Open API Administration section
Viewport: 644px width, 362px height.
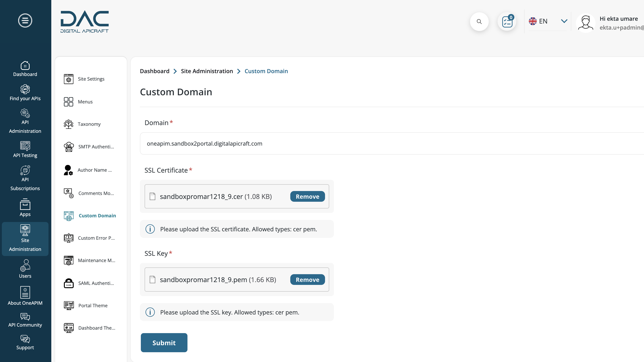coord(25,121)
